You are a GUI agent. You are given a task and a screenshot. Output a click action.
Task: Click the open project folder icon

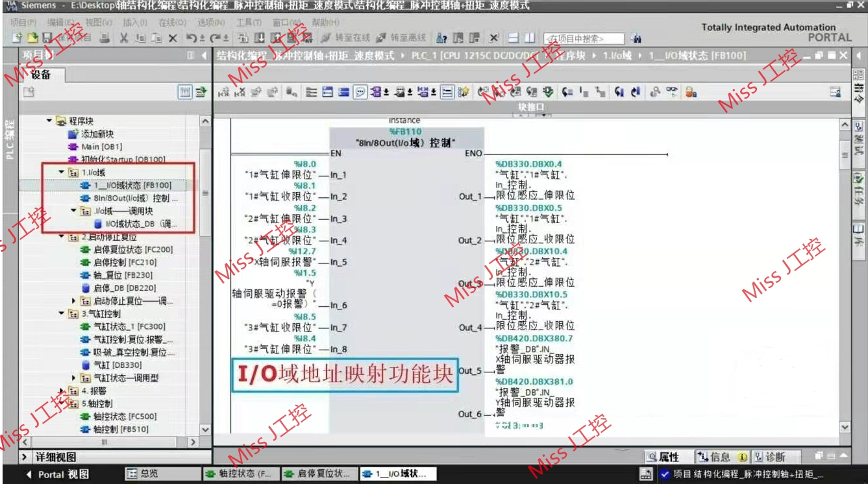coord(31,38)
